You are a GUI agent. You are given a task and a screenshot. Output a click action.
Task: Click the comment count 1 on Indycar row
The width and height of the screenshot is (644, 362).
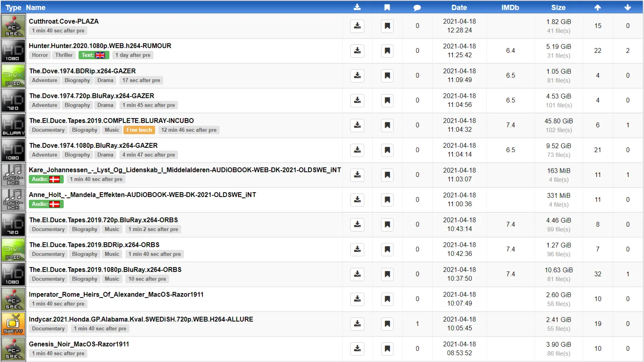tap(417, 324)
